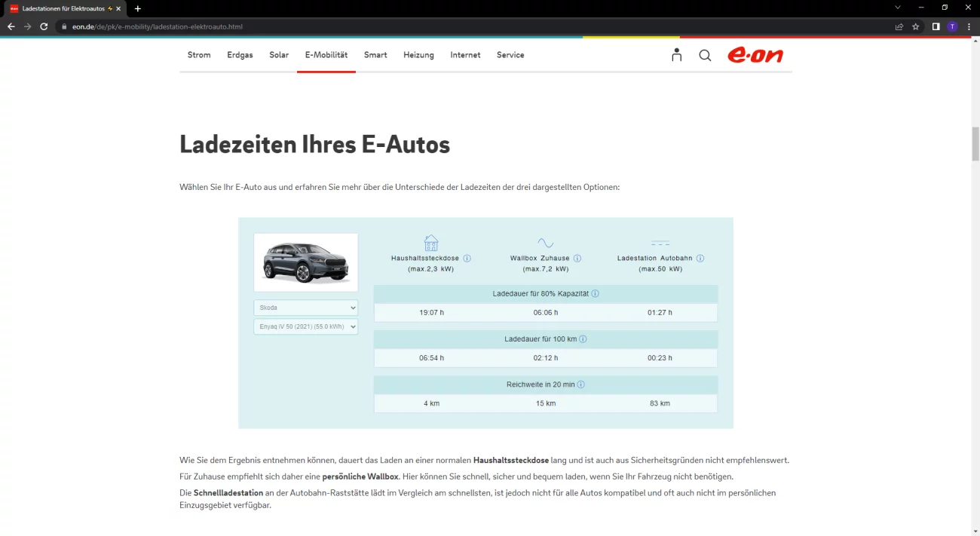This screenshot has width=980, height=536.
Task: Click info icon next to Ladestation Autobahn
Action: tap(700, 259)
